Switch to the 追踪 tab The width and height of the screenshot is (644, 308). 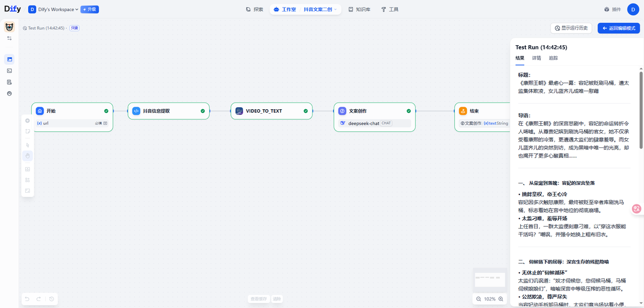point(553,58)
